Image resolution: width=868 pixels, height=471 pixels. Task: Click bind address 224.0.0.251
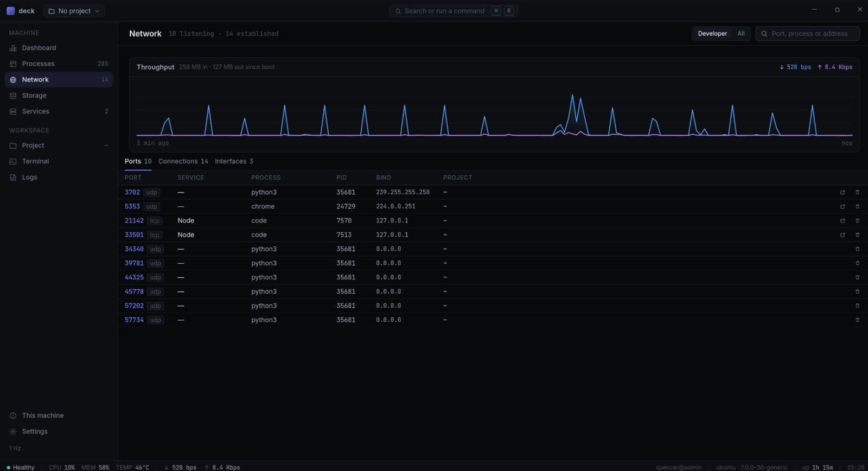(395, 206)
